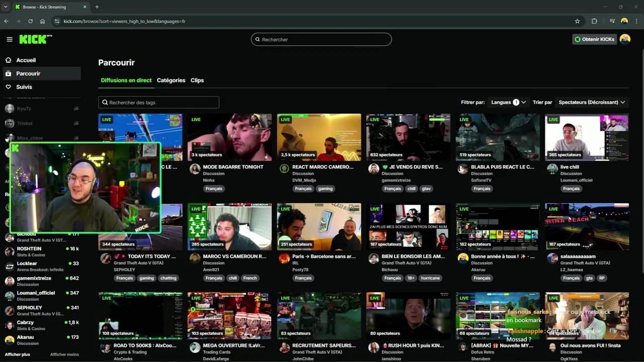The height and width of the screenshot is (362, 644).
Task: Click Akaruu avatar in sidebar
Action: coord(10,340)
